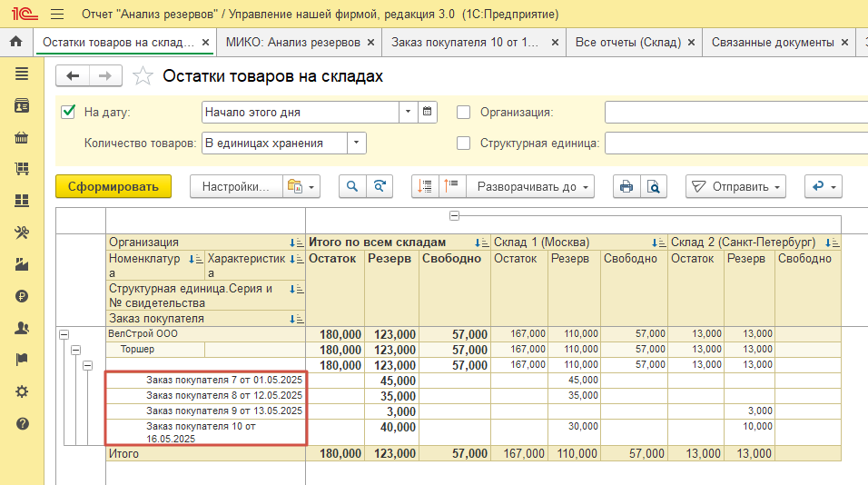
Task: Add report to favorites with the star icon
Action: point(143,76)
